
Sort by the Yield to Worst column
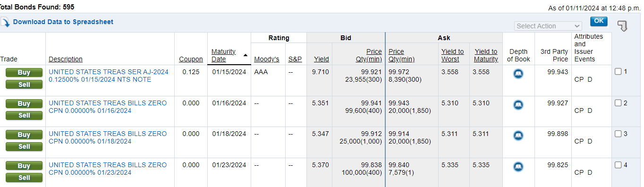pos(453,55)
